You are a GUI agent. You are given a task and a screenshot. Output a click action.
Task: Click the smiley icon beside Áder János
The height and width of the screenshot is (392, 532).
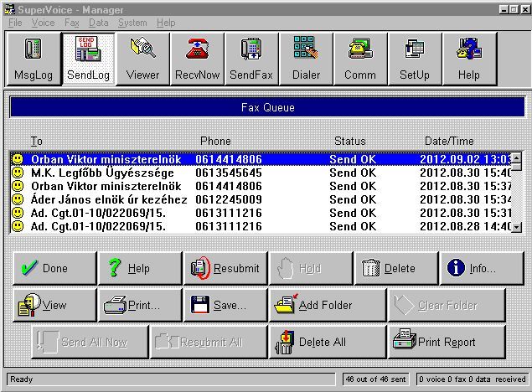click(18, 199)
